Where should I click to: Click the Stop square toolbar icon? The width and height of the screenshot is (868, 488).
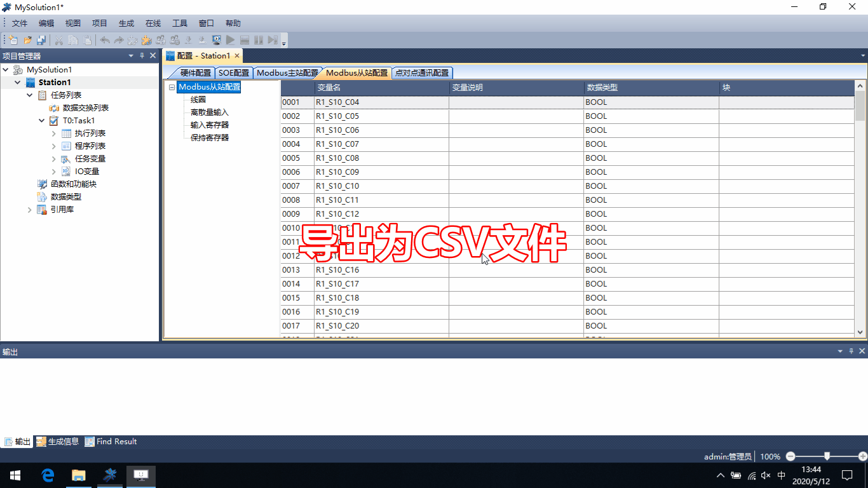(x=245, y=40)
